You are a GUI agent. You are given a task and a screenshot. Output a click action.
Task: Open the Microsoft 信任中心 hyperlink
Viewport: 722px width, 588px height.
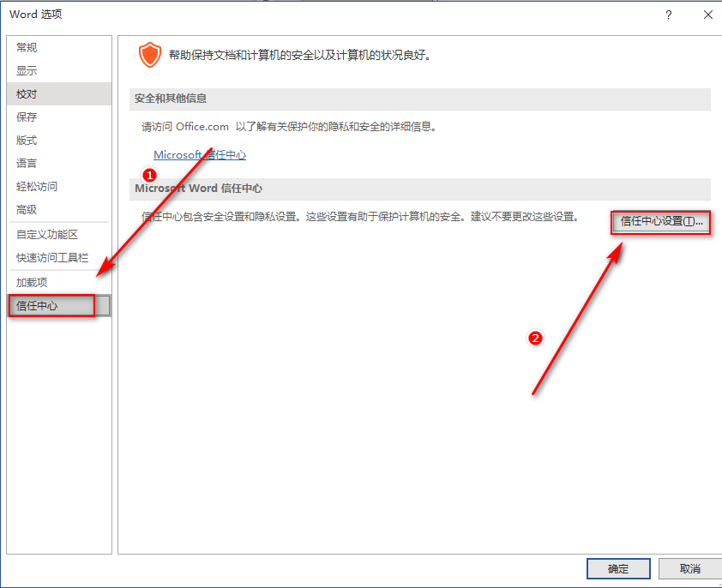coord(200,154)
